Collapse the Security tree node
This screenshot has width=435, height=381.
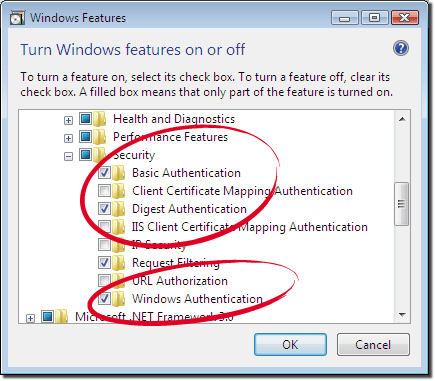tap(68, 156)
